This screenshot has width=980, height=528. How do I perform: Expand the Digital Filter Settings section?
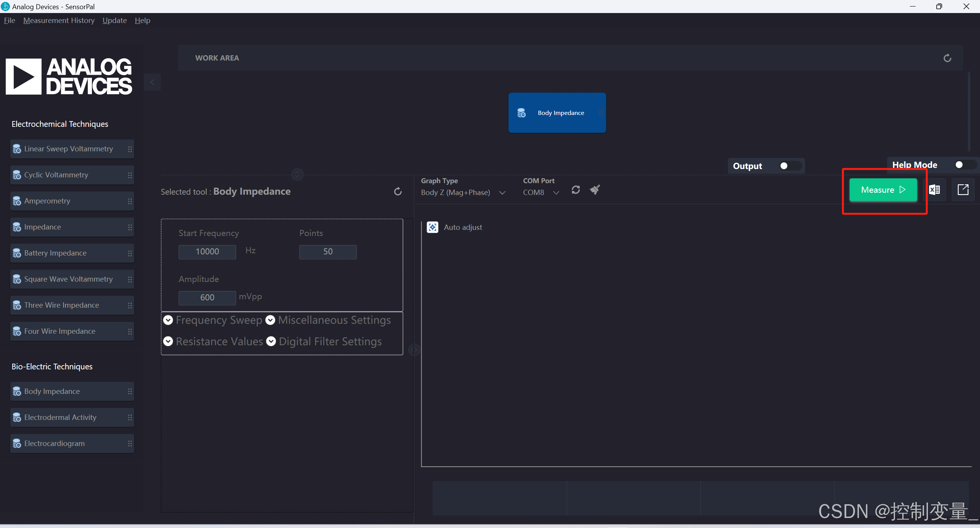point(271,341)
